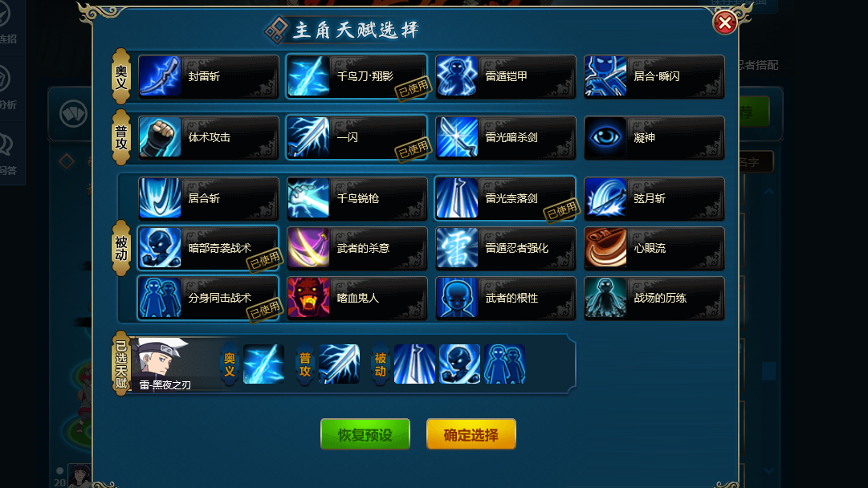
Task: Deselect the 暗部奇袭战术 passive talent
Action: pos(208,248)
